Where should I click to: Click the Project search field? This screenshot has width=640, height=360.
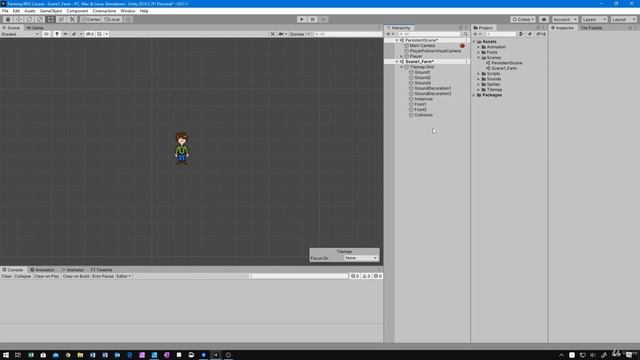click(x=501, y=34)
